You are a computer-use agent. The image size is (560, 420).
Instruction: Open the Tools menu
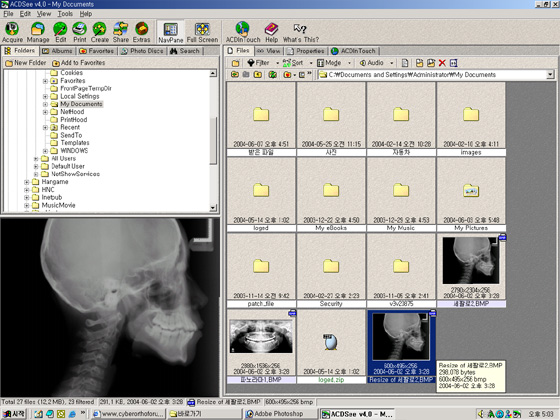pyautogui.click(x=65, y=14)
